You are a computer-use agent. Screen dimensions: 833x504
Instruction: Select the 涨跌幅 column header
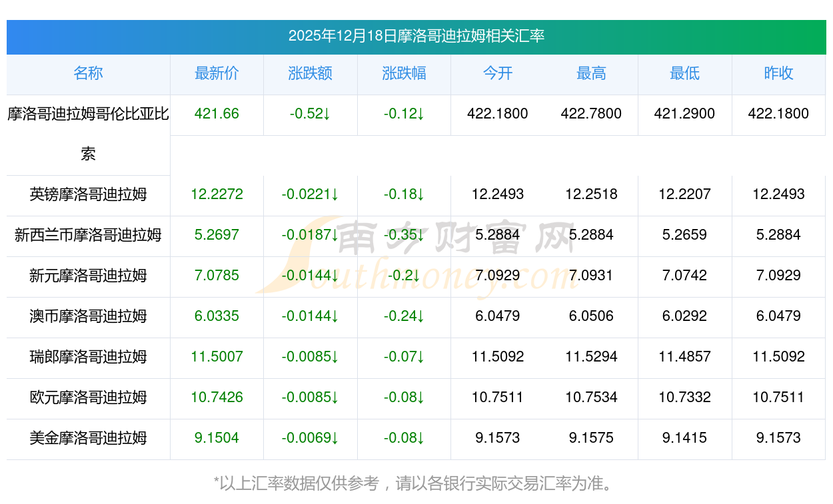(404, 74)
